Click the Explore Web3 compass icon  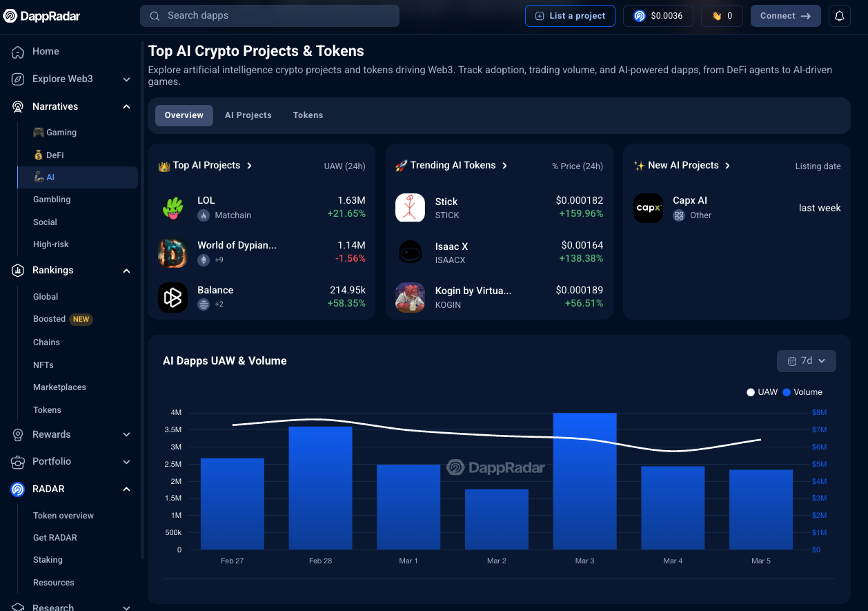point(18,79)
